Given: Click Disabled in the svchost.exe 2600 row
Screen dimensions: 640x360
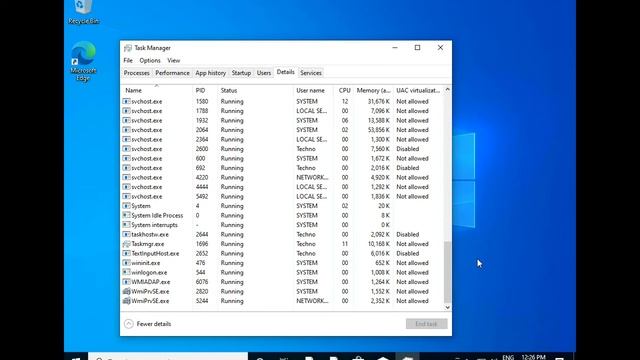Looking at the screenshot, I should (x=407, y=149).
